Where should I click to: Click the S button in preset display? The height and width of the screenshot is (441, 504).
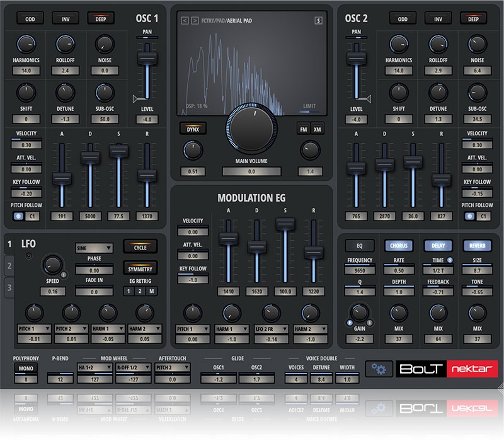point(318,20)
